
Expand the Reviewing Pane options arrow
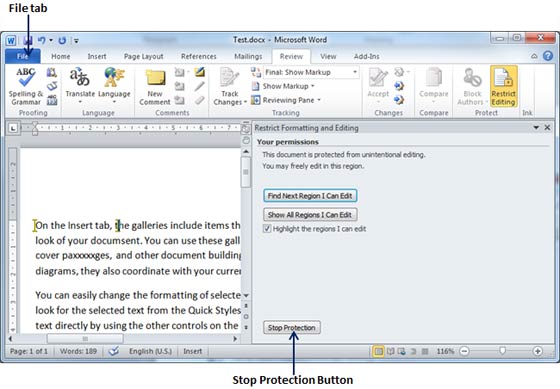click(319, 100)
